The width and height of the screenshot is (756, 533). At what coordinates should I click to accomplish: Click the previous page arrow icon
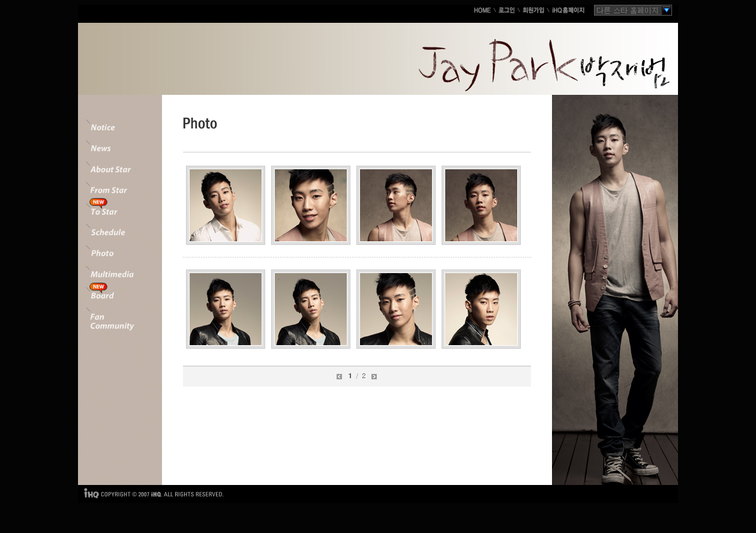(x=339, y=376)
